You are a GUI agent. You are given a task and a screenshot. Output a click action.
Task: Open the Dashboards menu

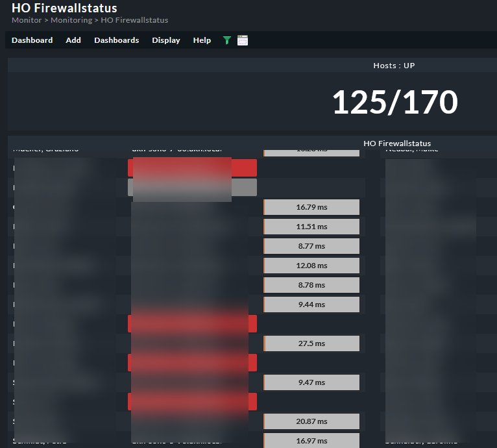pyautogui.click(x=116, y=40)
